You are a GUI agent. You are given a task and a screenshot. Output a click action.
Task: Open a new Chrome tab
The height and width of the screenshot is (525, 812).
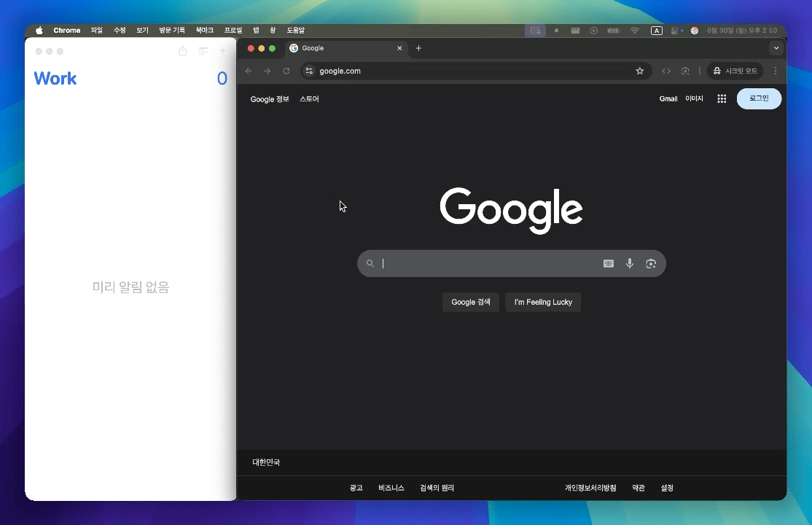coord(418,48)
